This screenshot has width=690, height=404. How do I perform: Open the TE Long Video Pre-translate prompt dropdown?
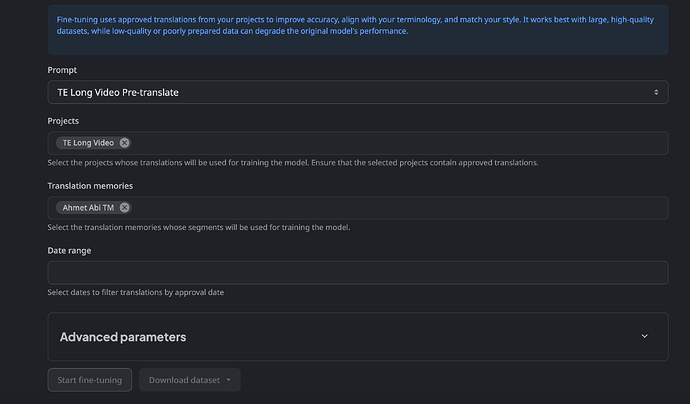pyautogui.click(x=358, y=92)
